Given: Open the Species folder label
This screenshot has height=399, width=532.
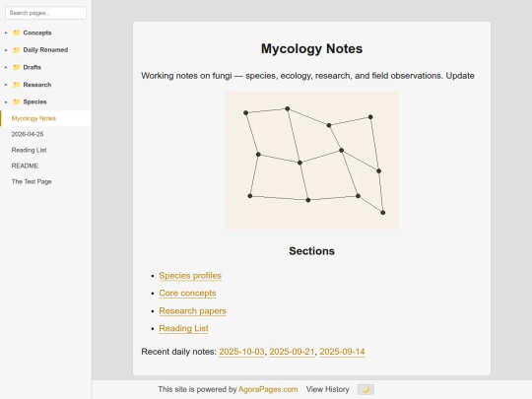Looking at the screenshot, I should 34,101.
